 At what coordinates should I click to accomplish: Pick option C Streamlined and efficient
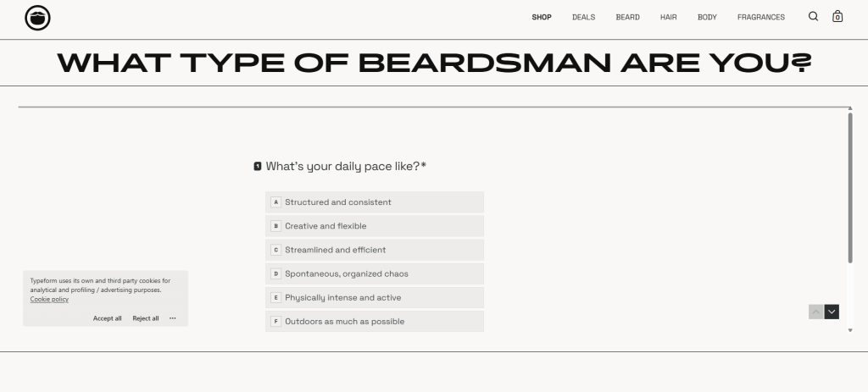pyautogui.click(x=375, y=250)
